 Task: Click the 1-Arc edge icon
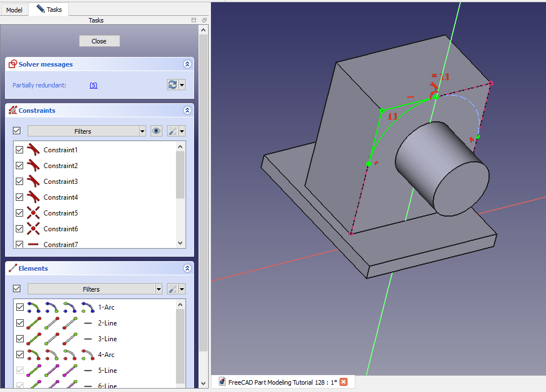[x=33, y=307]
